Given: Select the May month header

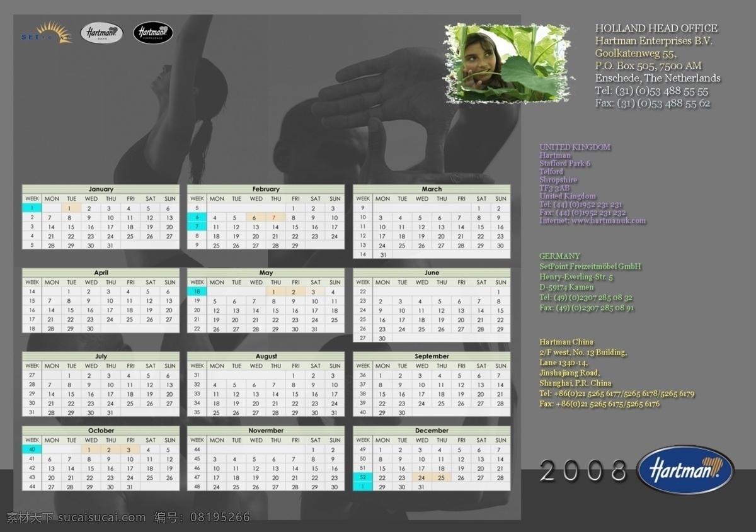Looking at the screenshot, I should [x=266, y=273].
